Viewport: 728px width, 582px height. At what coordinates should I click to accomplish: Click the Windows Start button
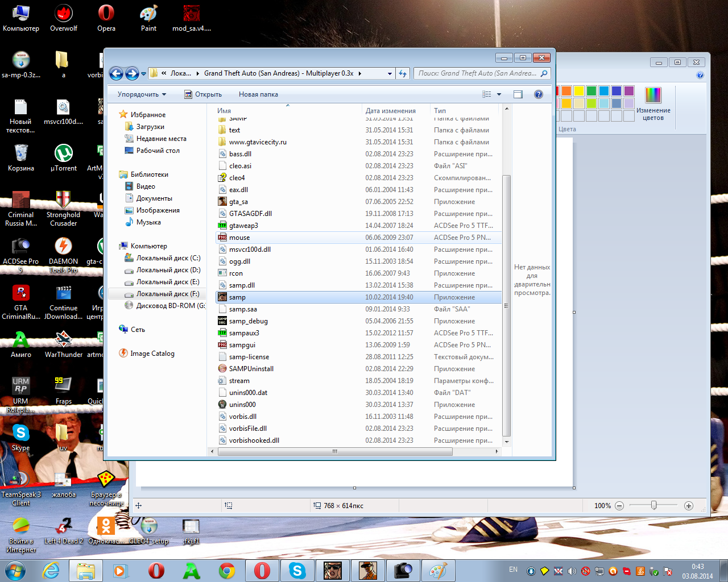[x=15, y=570]
